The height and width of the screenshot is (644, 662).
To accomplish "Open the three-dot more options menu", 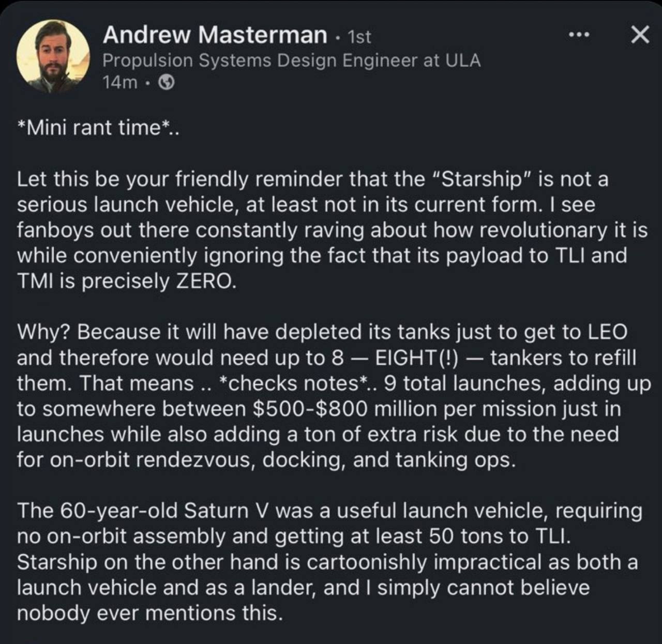I will [x=579, y=35].
